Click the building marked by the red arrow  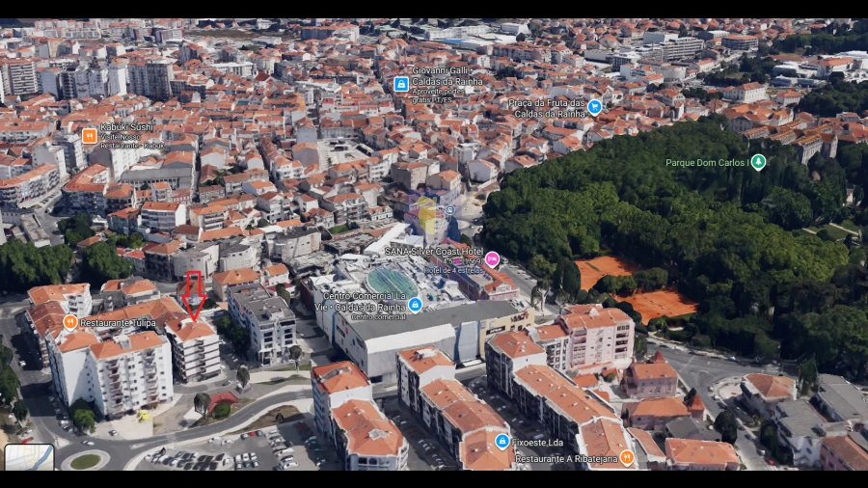coord(196,342)
